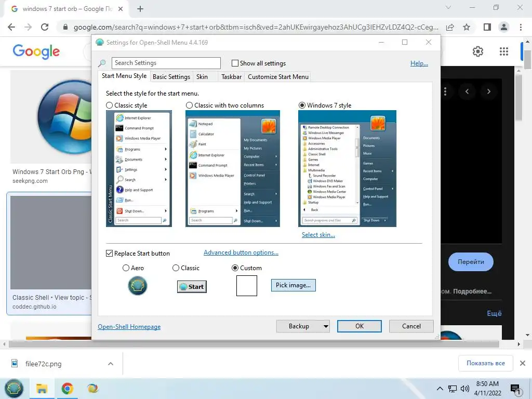
Task: Open the Backup dropdown arrow
Action: click(x=326, y=326)
